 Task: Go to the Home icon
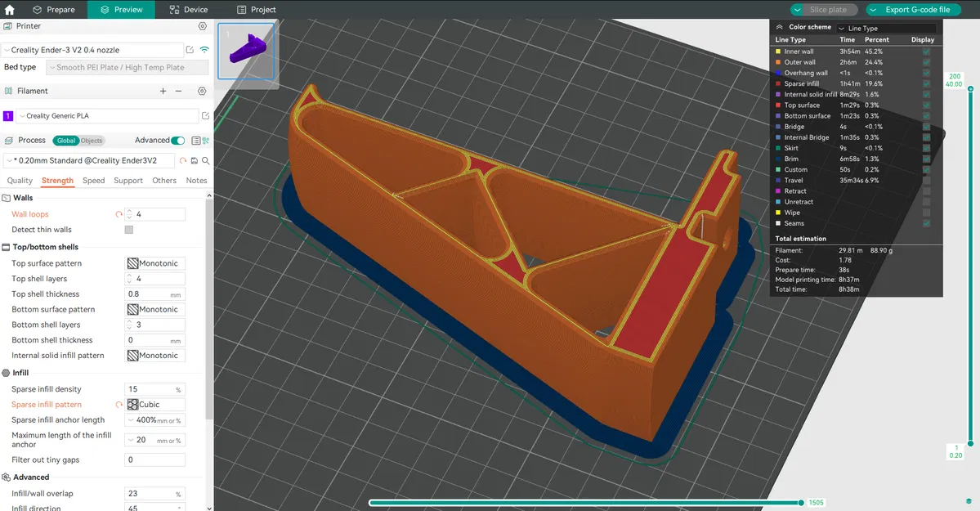(9, 9)
